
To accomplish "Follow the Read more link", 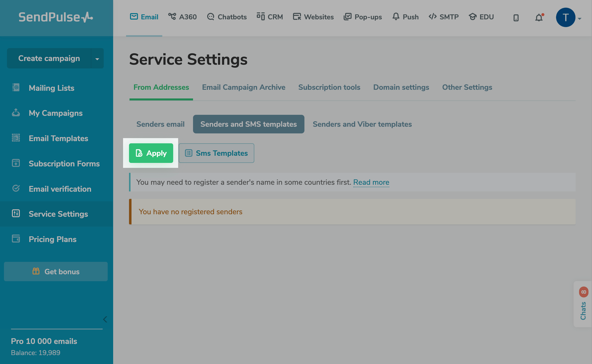I will (371, 182).
